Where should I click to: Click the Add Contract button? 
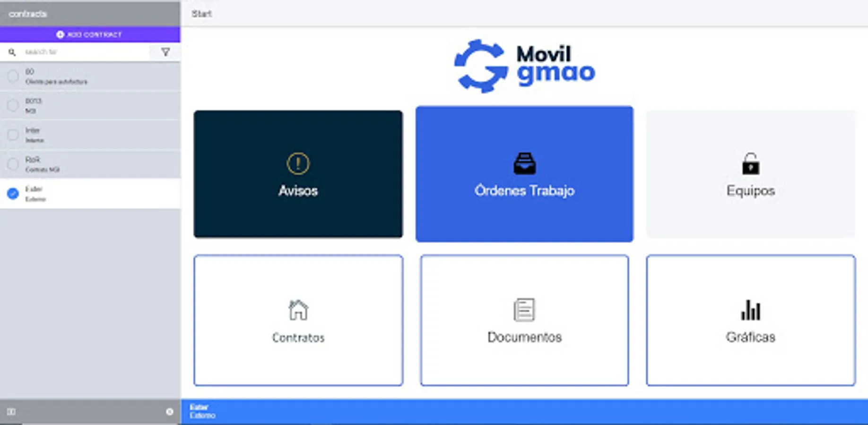pyautogui.click(x=90, y=34)
